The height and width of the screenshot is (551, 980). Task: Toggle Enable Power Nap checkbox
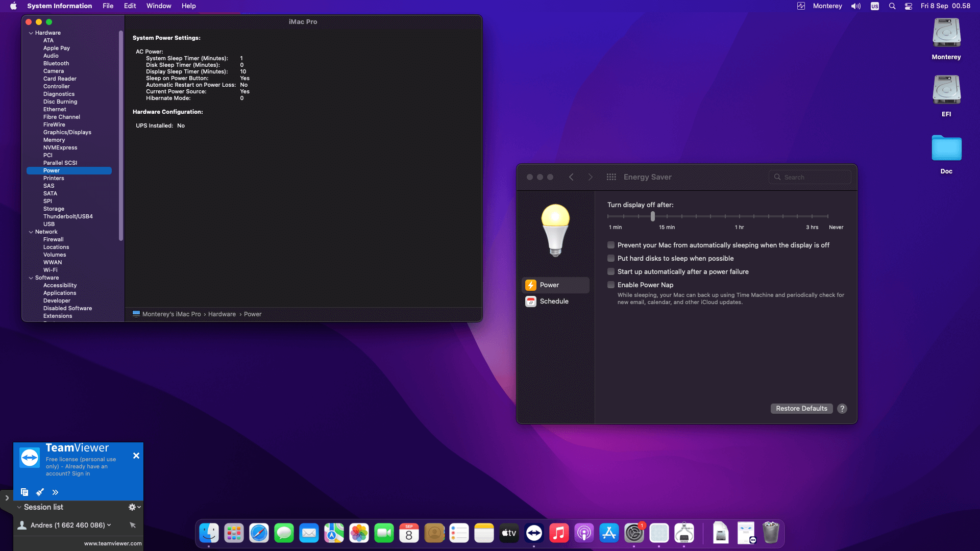point(611,285)
